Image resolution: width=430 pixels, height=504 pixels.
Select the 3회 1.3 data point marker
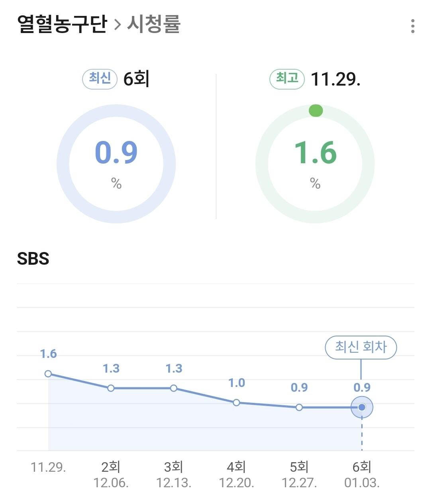[x=174, y=388]
